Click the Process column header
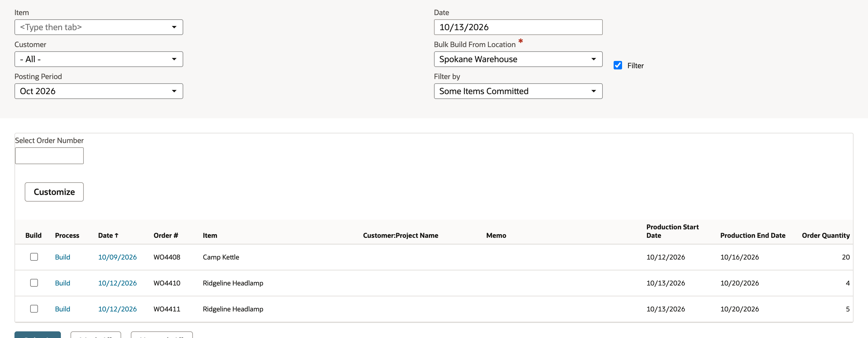 [67, 235]
